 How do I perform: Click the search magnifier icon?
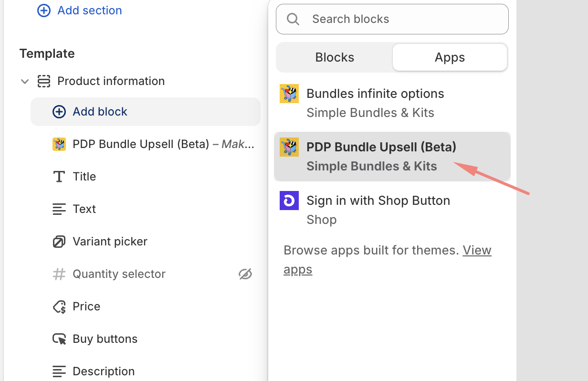[293, 19]
